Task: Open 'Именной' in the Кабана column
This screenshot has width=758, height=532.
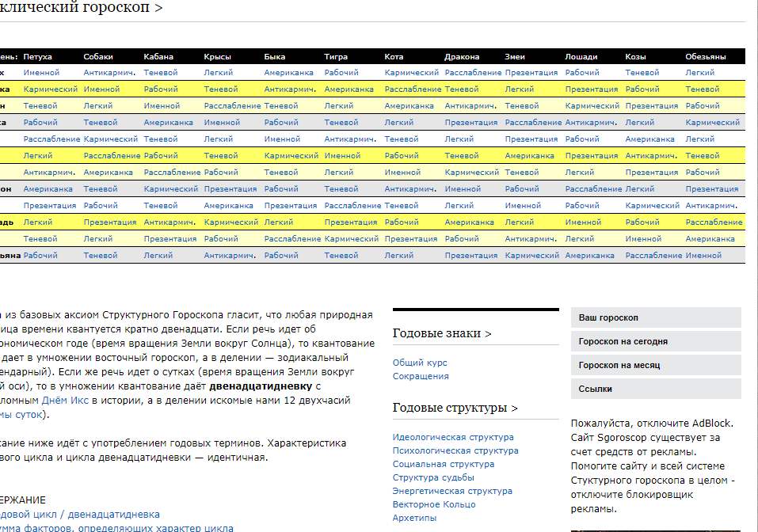Action: pos(162,106)
